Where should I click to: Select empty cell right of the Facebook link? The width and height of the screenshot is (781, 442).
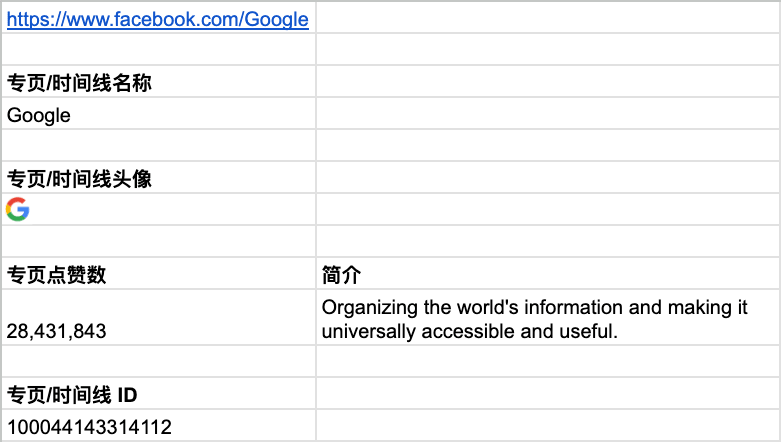548,17
